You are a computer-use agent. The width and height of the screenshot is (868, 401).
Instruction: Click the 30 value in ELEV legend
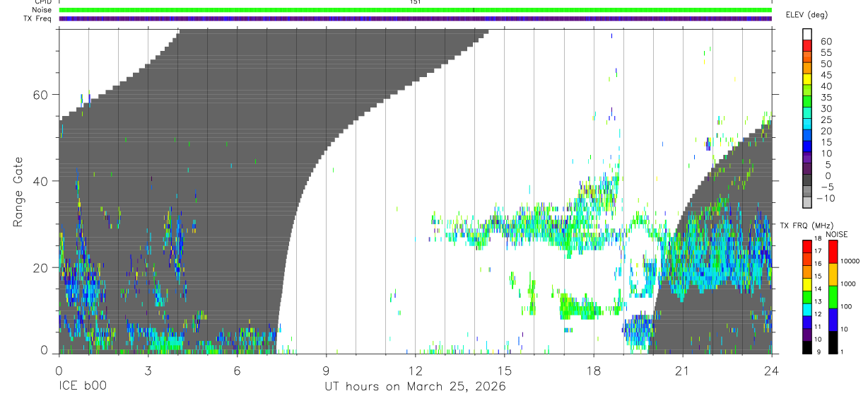tap(826, 109)
